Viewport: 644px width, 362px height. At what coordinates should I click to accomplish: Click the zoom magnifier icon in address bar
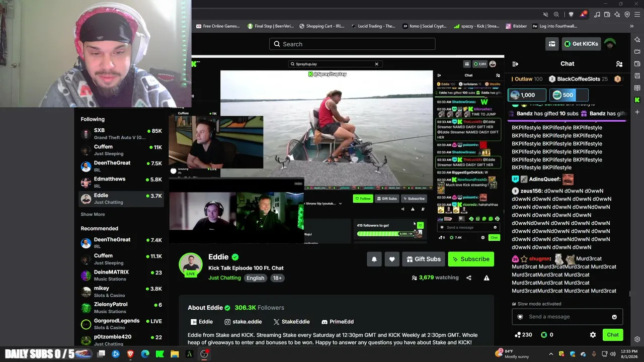[556, 15]
